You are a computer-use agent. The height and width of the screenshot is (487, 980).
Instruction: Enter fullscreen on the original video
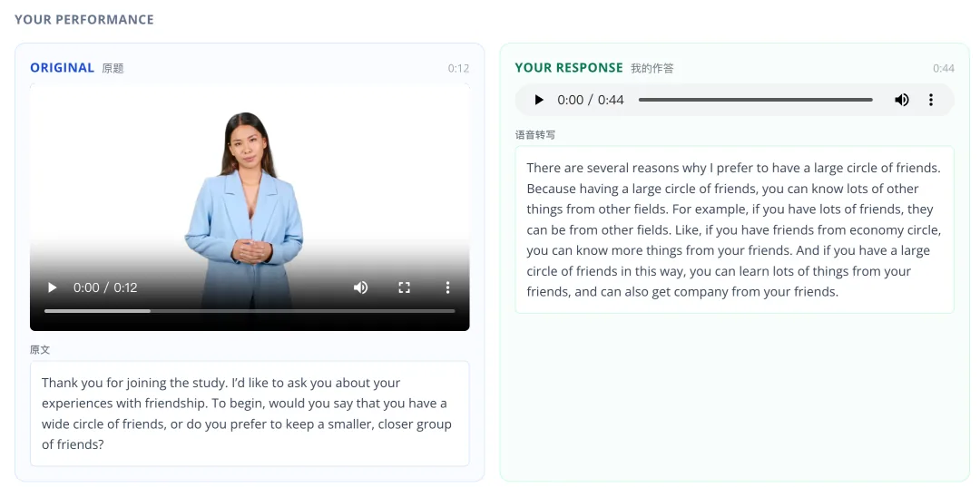[x=405, y=287]
